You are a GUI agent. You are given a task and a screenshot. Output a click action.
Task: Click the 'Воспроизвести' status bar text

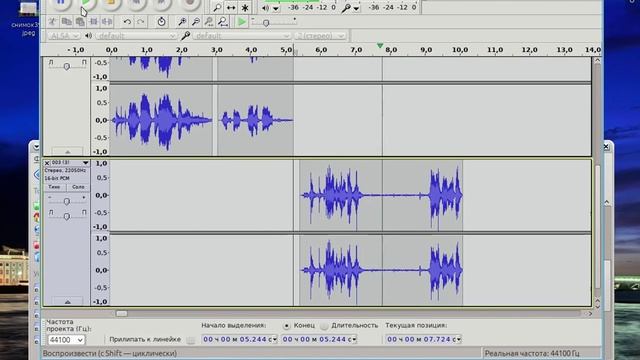pyautogui.click(x=109, y=353)
